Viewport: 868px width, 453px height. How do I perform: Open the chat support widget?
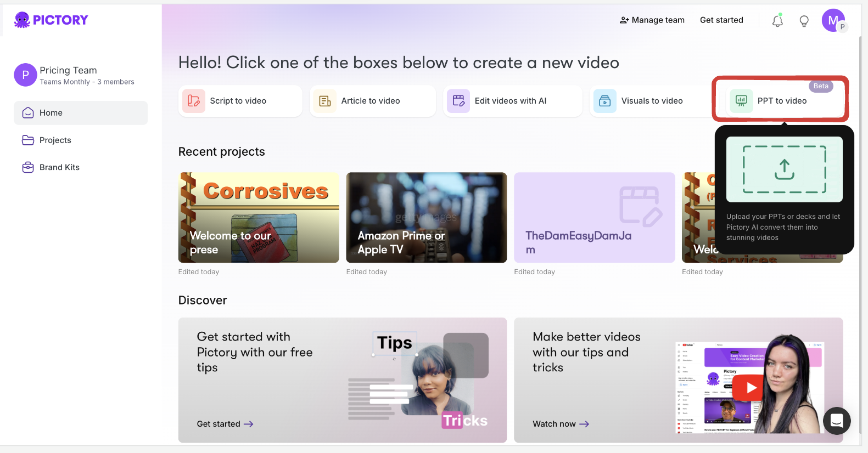[837, 421]
